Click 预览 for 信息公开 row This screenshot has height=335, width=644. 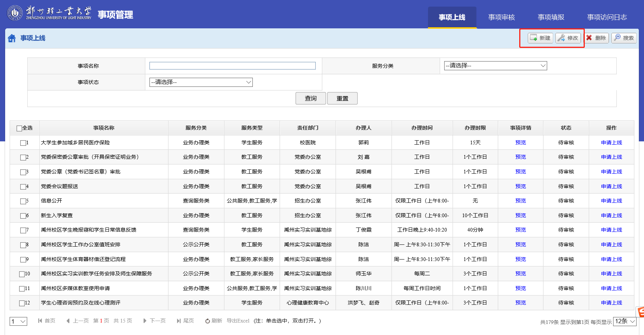pyautogui.click(x=521, y=201)
